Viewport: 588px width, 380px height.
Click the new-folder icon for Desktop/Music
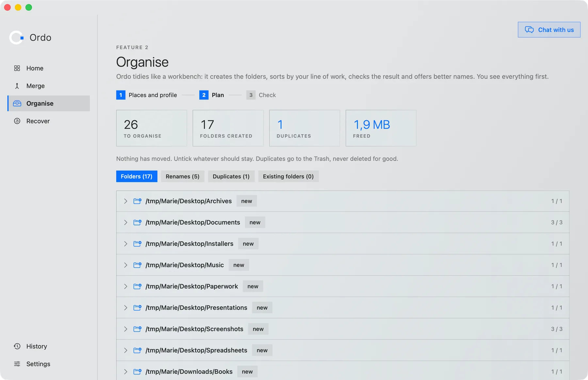(138, 265)
